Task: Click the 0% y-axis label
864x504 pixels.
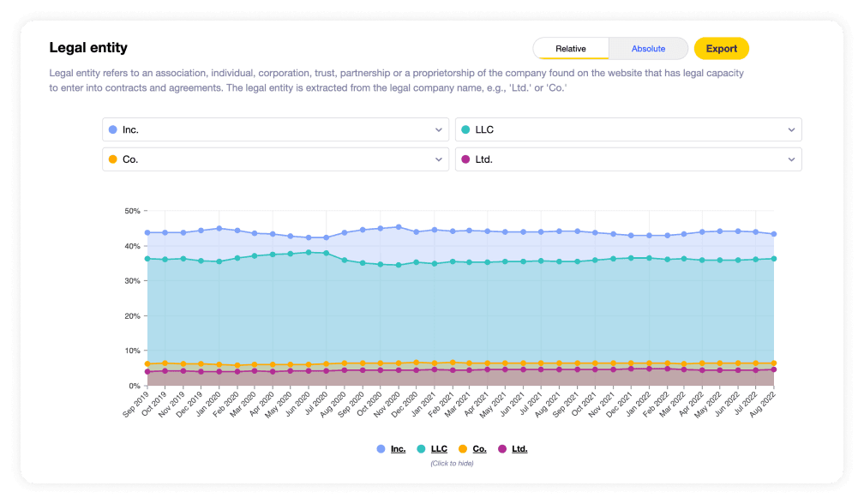Action: point(135,386)
